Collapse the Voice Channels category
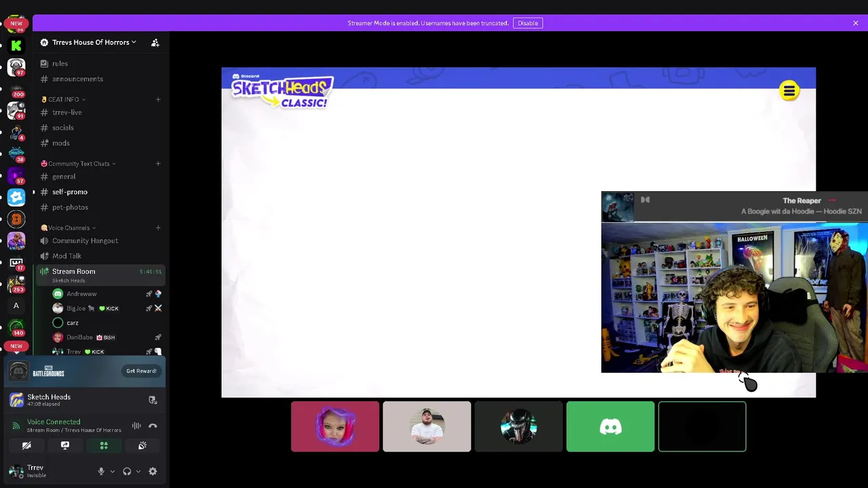Image resolution: width=868 pixels, height=488 pixels. click(x=68, y=228)
